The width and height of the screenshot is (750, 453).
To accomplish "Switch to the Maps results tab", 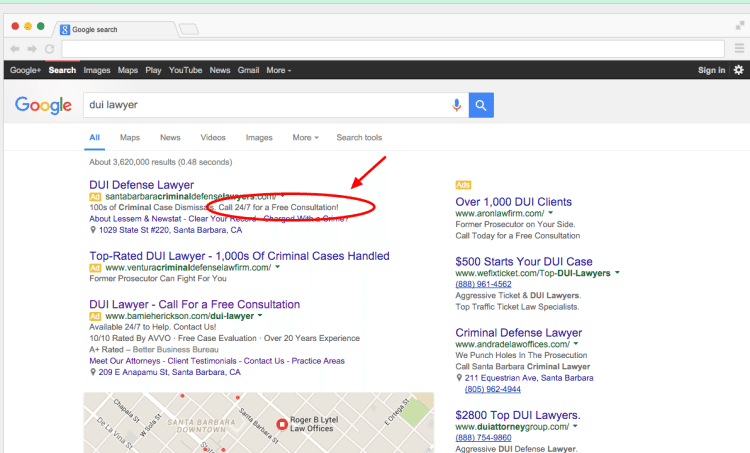I will pos(130,138).
